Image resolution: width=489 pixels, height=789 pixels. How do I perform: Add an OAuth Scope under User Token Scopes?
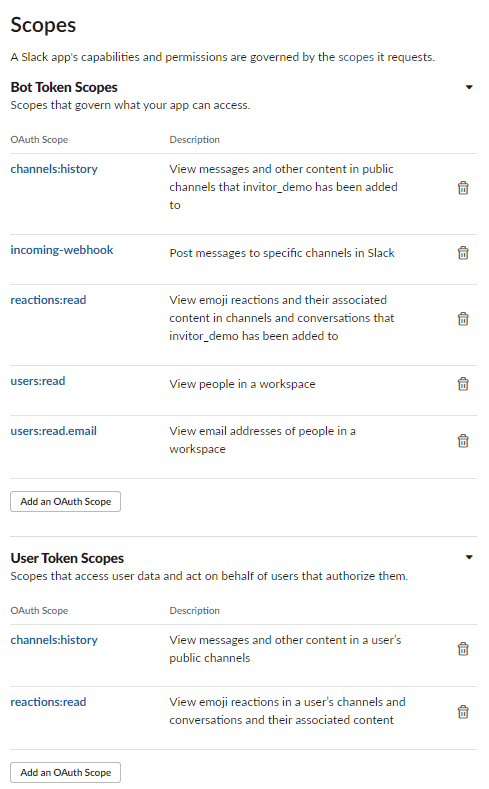click(65, 772)
